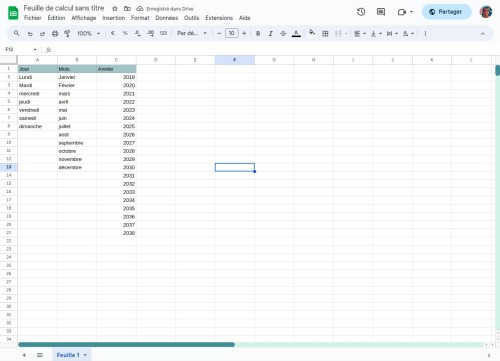Open fill color picker

click(312, 33)
